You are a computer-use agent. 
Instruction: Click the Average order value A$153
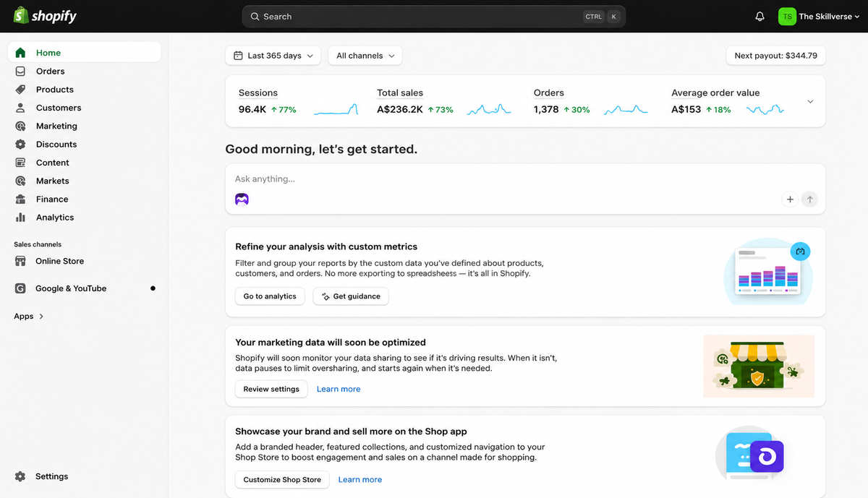tap(686, 110)
